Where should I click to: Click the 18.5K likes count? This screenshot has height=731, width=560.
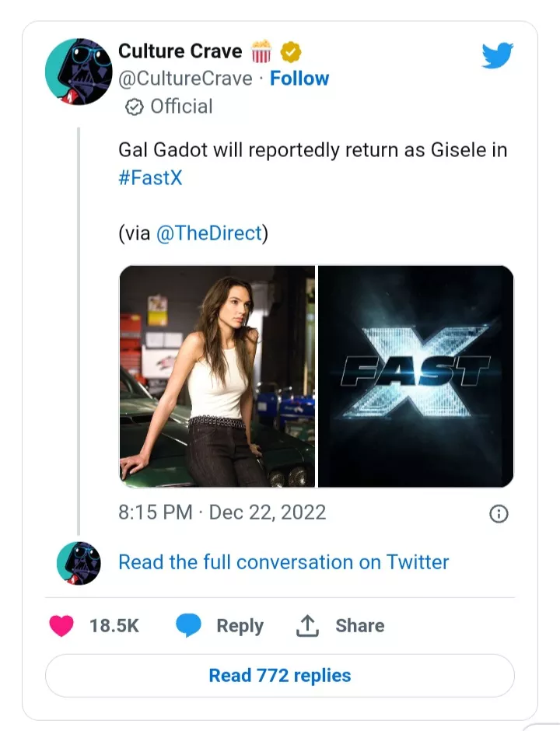114,626
